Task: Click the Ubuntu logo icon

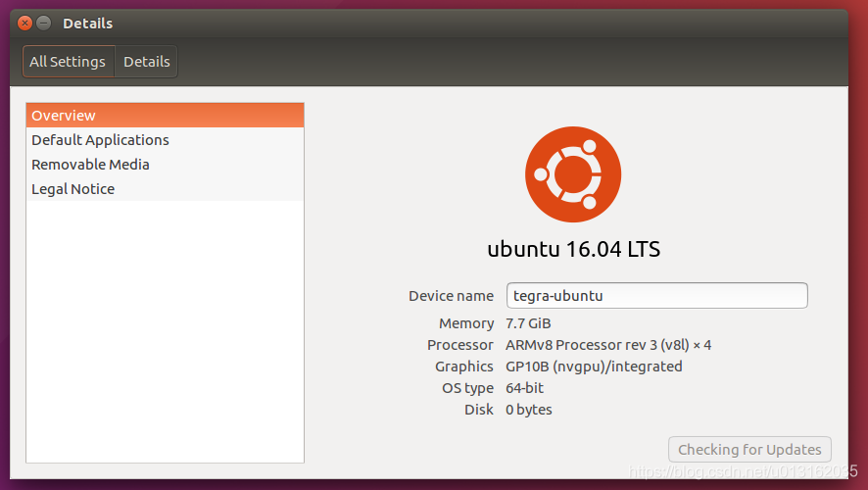Action: (573, 174)
